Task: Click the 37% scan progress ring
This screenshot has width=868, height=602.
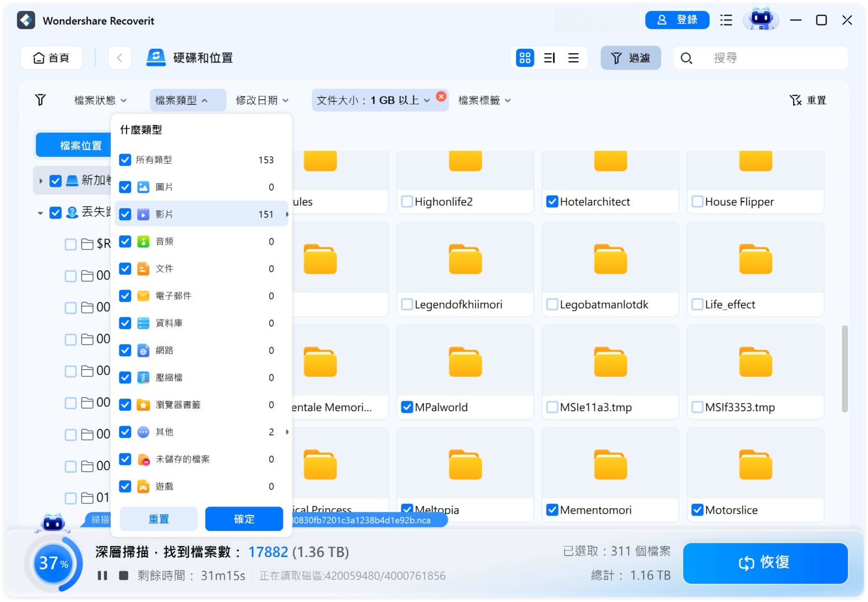Action: coord(53,563)
